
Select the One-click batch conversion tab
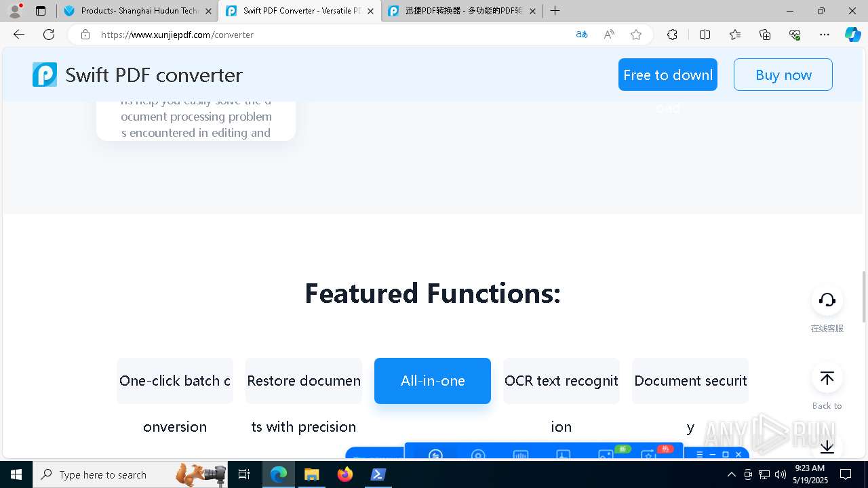(175, 381)
